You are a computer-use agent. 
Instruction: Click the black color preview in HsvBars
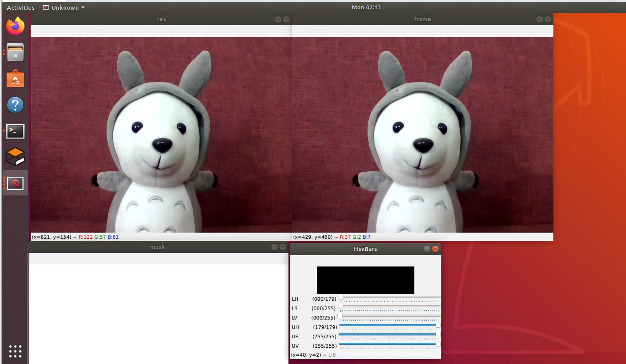(365, 280)
